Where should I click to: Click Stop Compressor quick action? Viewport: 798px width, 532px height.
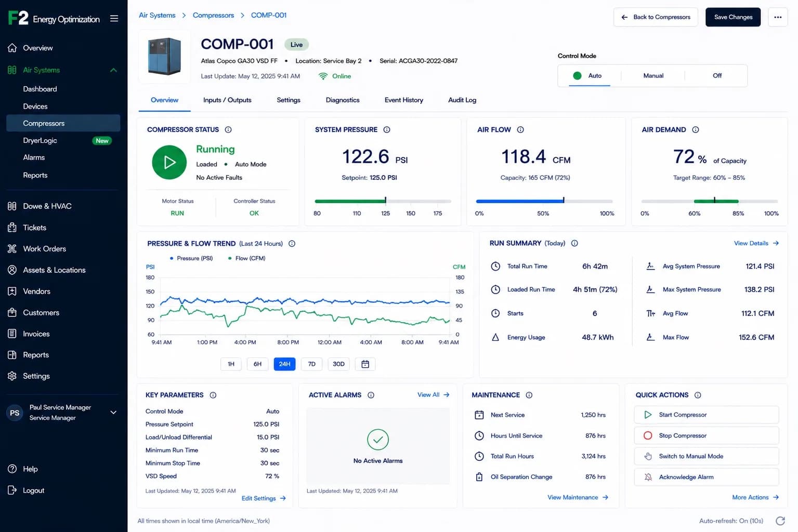tap(707, 435)
